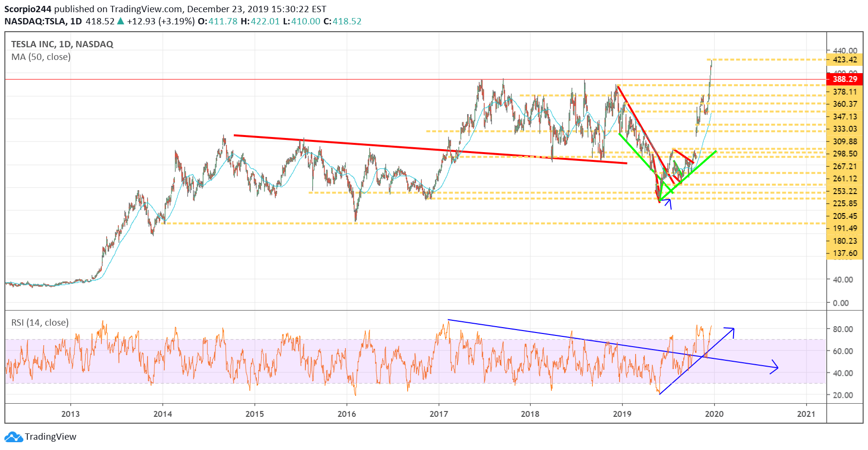This screenshot has height=450, width=868.
Task: Click the TradingView text at bottom left
Action: pyautogui.click(x=51, y=437)
